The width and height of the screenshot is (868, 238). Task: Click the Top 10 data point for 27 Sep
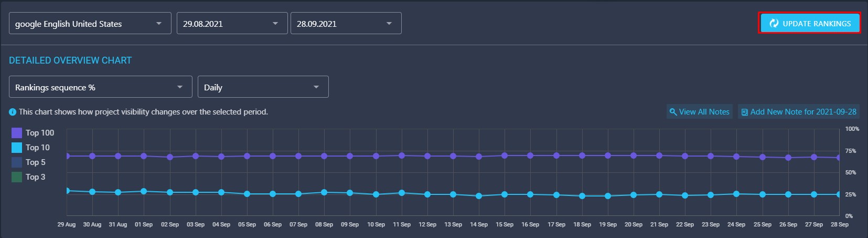[814, 194]
